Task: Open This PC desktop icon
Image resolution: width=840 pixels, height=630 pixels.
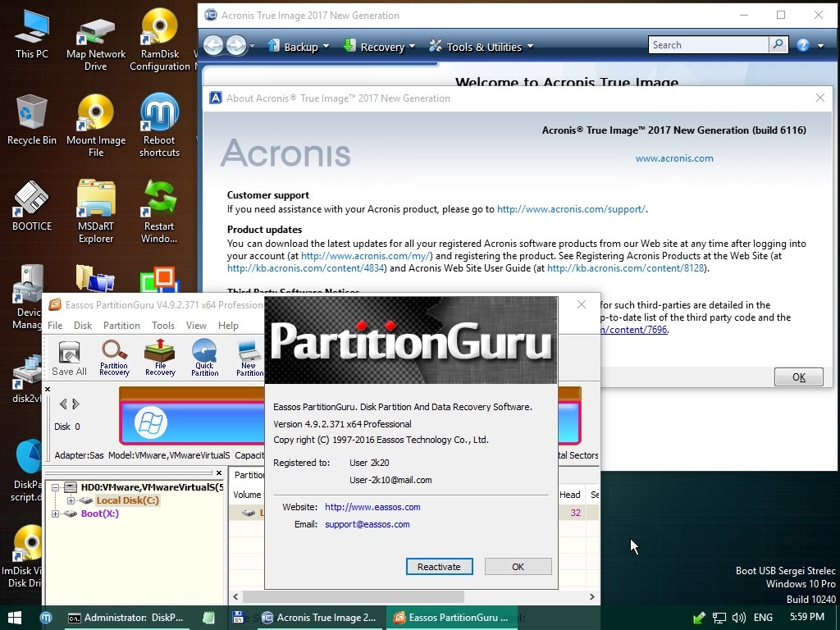Action: [x=32, y=33]
